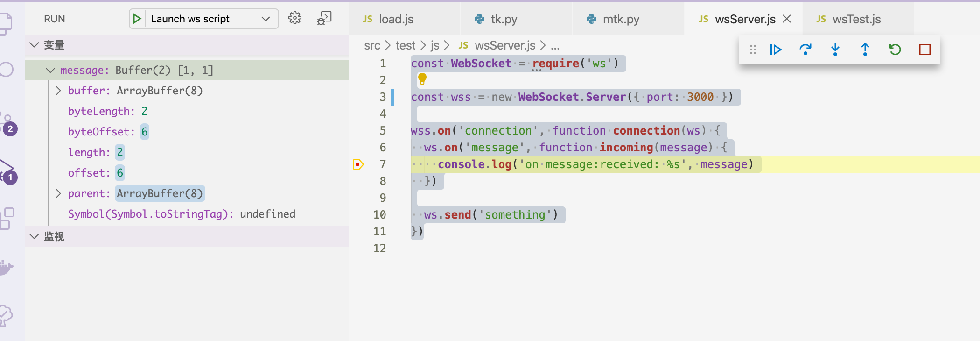Select the offset: 6 variable row
This screenshot has width=980, height=341.
[187, 173]
